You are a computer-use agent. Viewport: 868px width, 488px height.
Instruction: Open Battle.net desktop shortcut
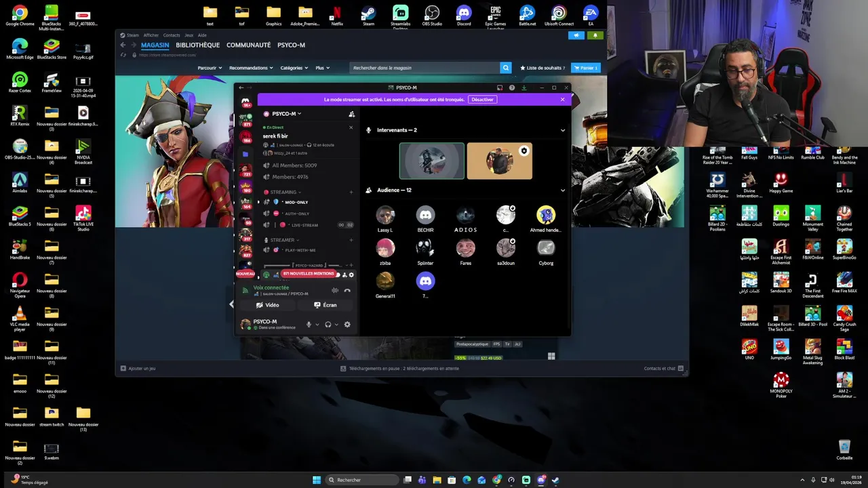pos(527,16)
